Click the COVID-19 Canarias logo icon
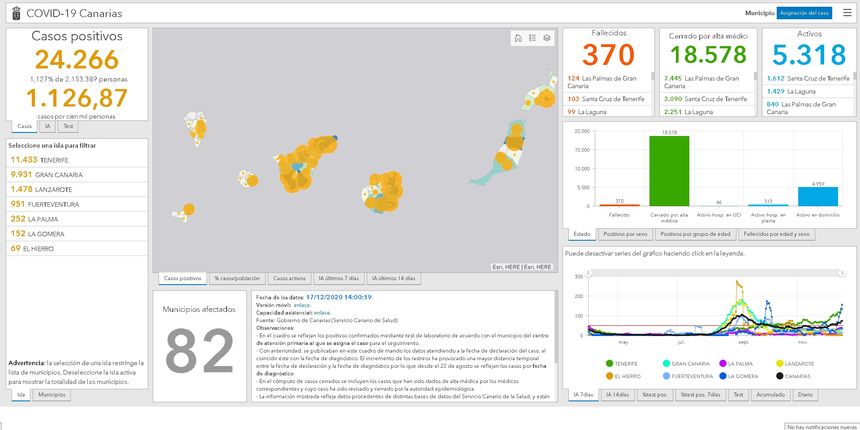 (13, 13)
